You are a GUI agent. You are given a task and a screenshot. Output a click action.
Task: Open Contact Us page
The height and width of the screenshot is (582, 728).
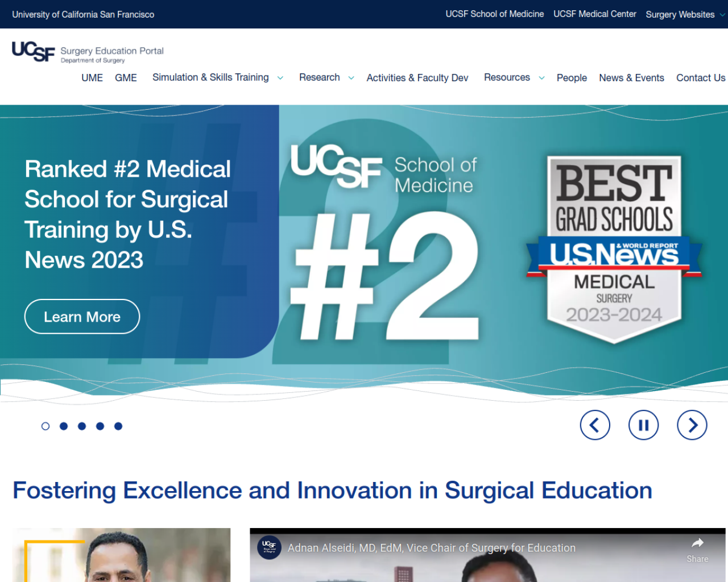701,78
